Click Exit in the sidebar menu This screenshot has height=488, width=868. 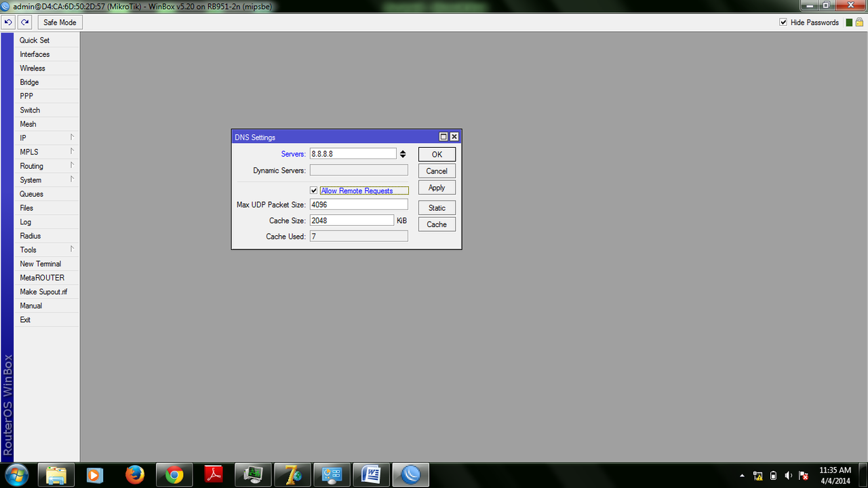[47, 319]
